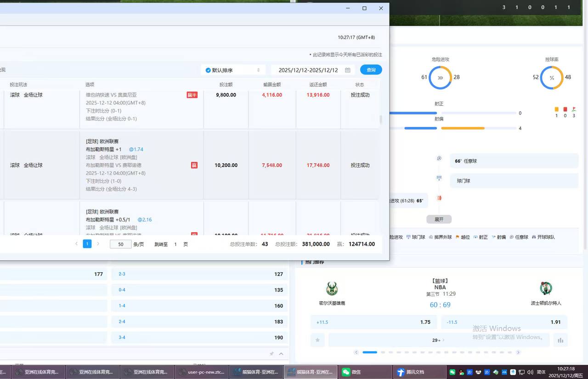Click the 查询 search button

click(x=371, y=70)
